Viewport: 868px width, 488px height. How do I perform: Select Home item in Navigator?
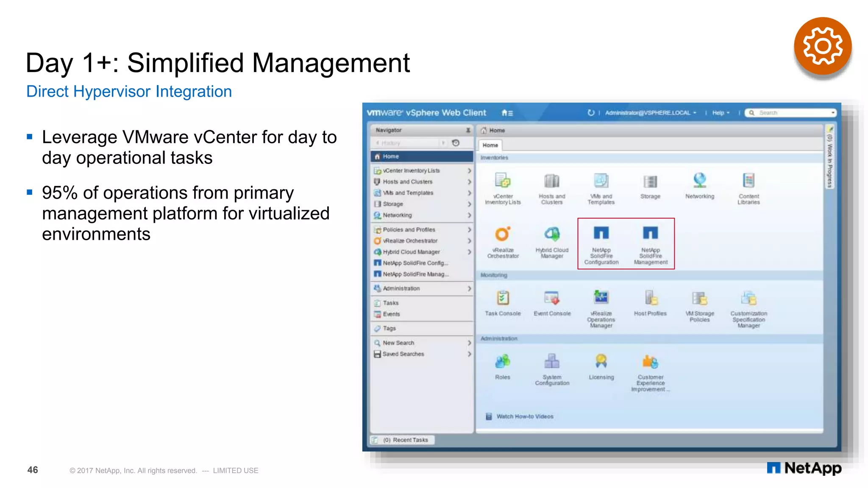click(422, 156)
